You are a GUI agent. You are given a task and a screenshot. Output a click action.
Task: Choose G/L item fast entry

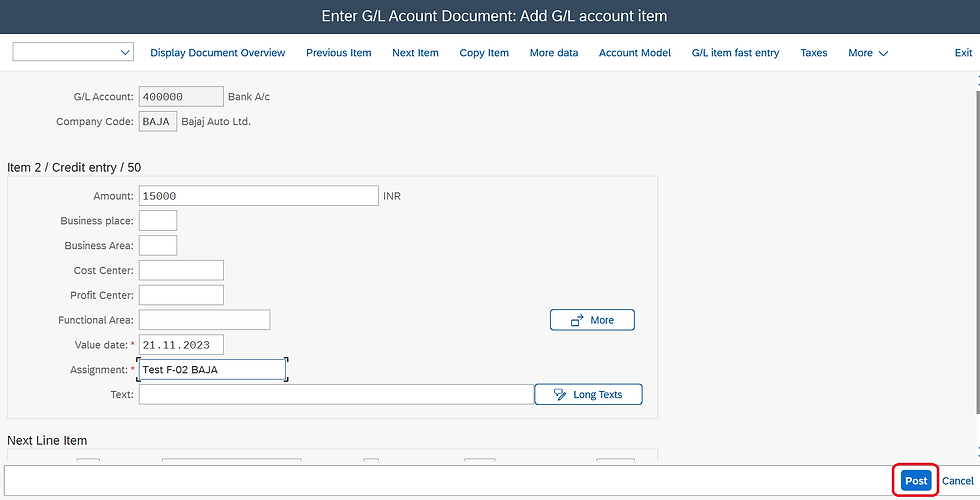click(x=735, y=53)
